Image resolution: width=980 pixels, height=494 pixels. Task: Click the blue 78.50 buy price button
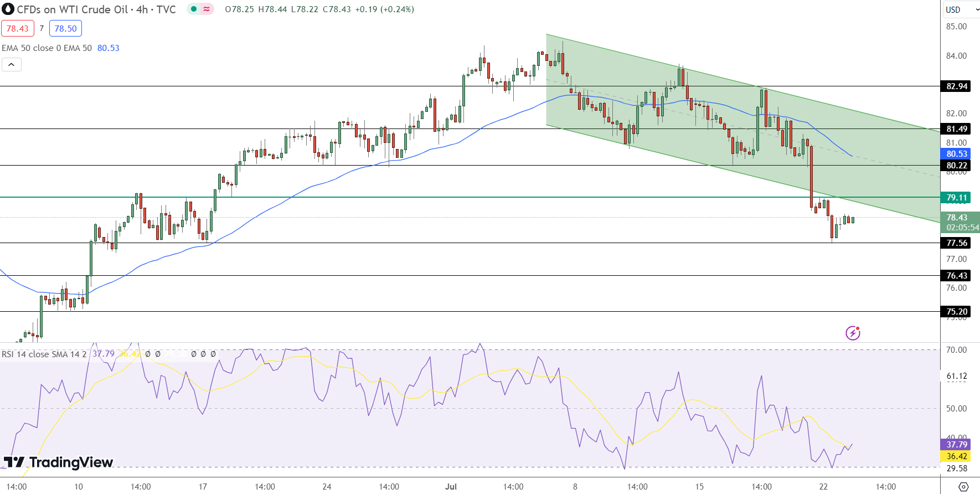pos(65,28)
